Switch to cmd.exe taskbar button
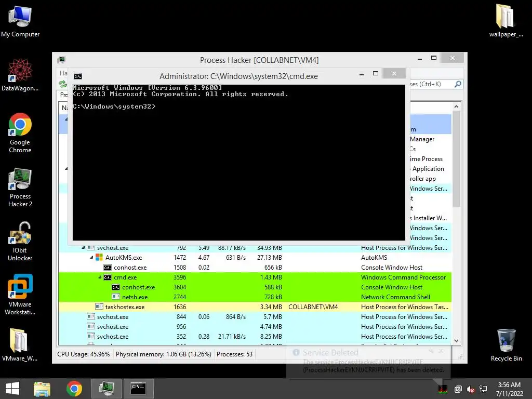The width and height of the screenshot is (532, 399). [x=138, y=389]
